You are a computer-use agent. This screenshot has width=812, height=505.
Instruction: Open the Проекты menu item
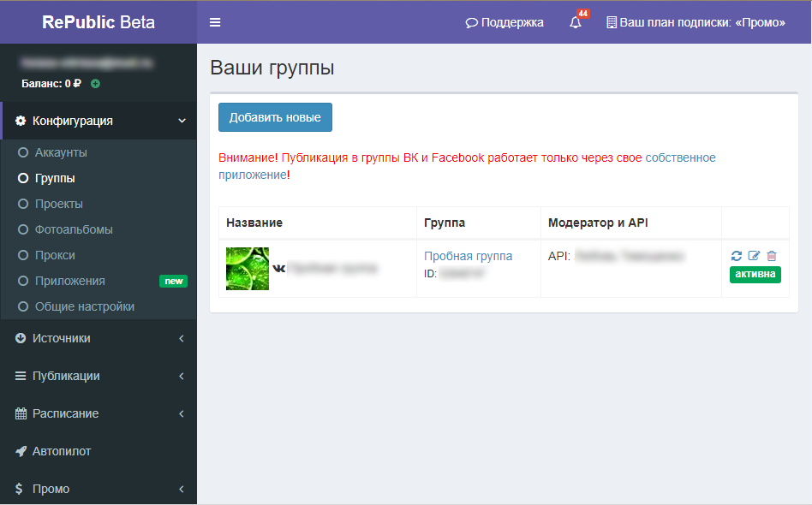(99, 204)
